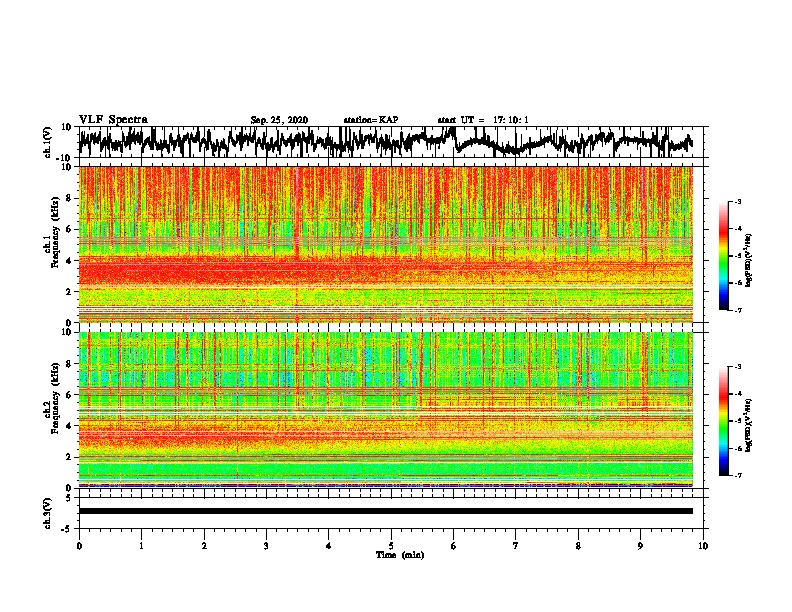792x612 pixels.
Task: Click the "ch.3(V)" axis label
Action: pos(49,513)
